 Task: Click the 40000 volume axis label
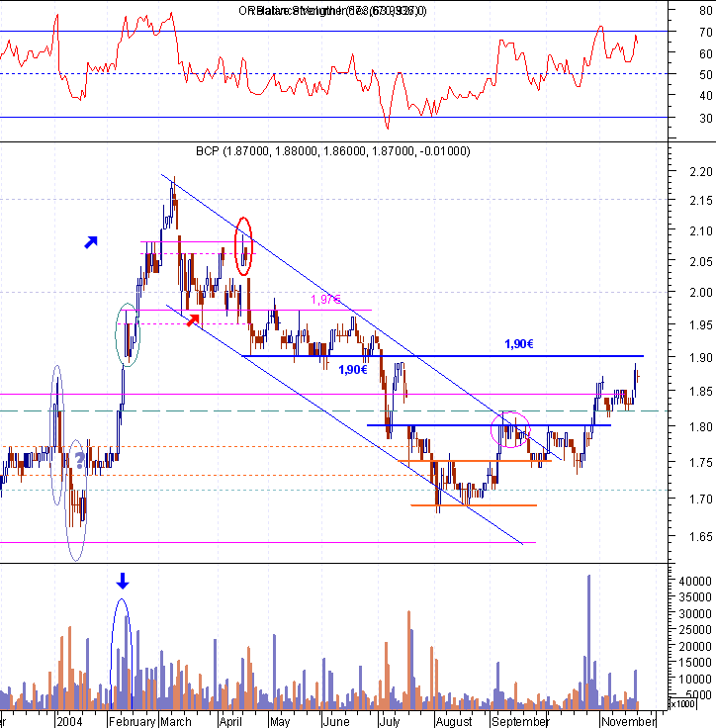click(x=695, y=582)
